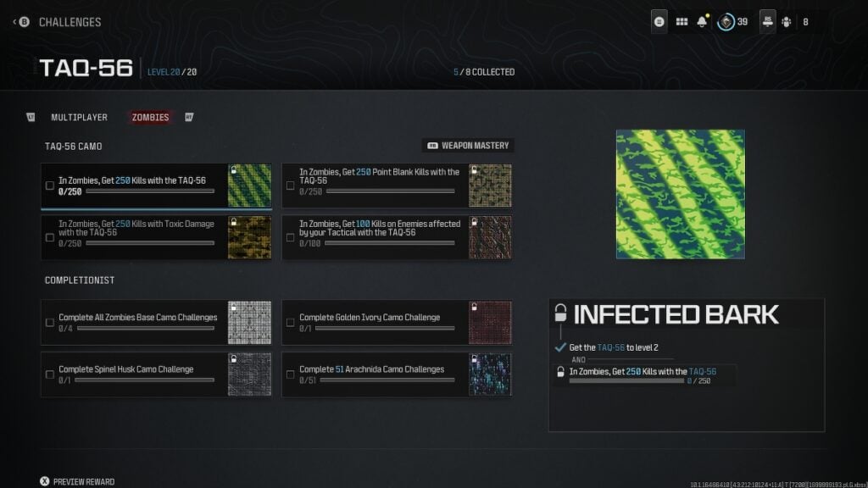Select the grid menu icon in top bar
Image resolution: width=868 pixels, height=488 pixels.
point(682,21)
